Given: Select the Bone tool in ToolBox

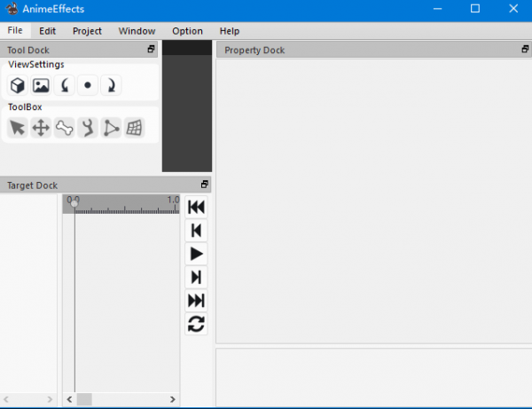Looking at the screenshot, I should tap(64, 128).
